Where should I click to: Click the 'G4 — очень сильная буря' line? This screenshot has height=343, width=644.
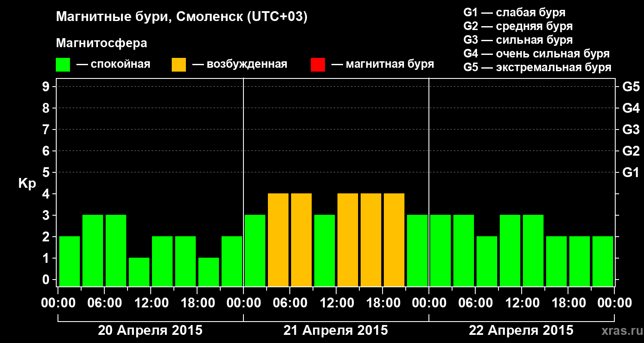pyautogui.click(x=537, y=54)
